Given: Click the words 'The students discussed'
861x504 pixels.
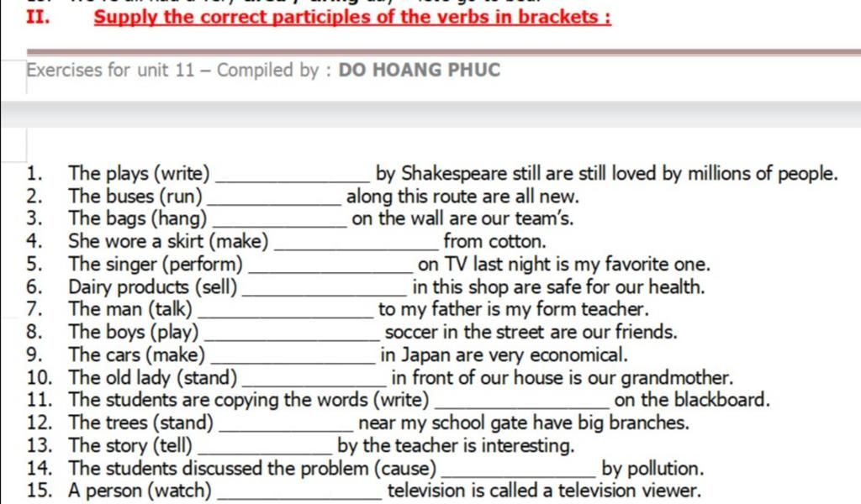Looking at the screenshot, I should pyautogui.click(x=166, y=469).
